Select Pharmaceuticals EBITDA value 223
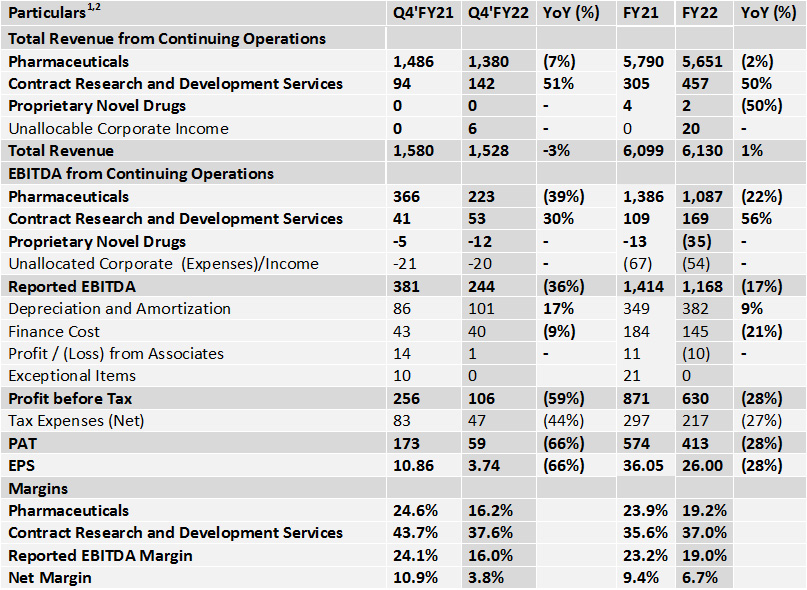 point(481,197)
